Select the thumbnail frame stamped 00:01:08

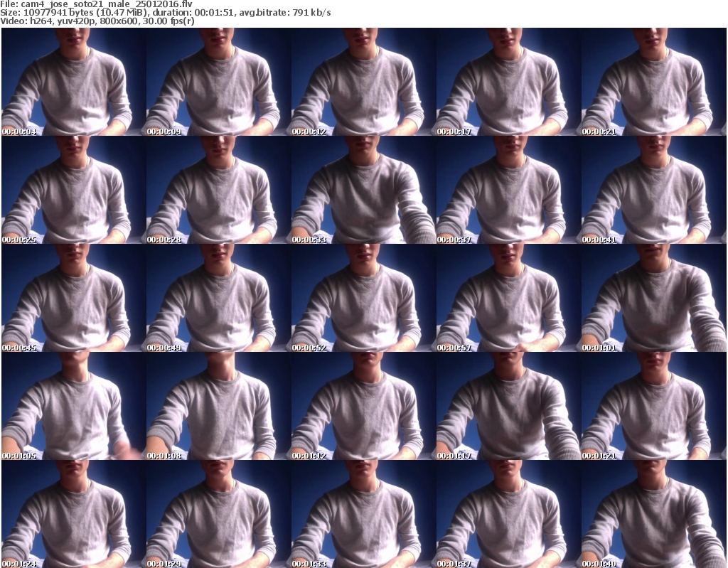click(219, 406)
